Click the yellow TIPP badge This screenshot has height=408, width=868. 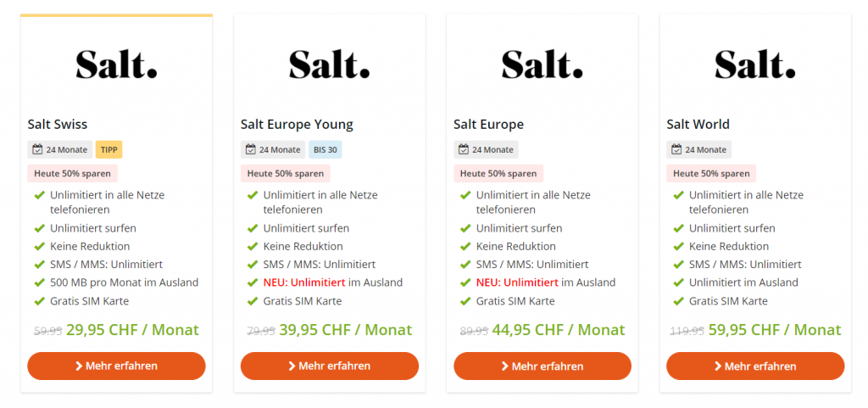109,150
